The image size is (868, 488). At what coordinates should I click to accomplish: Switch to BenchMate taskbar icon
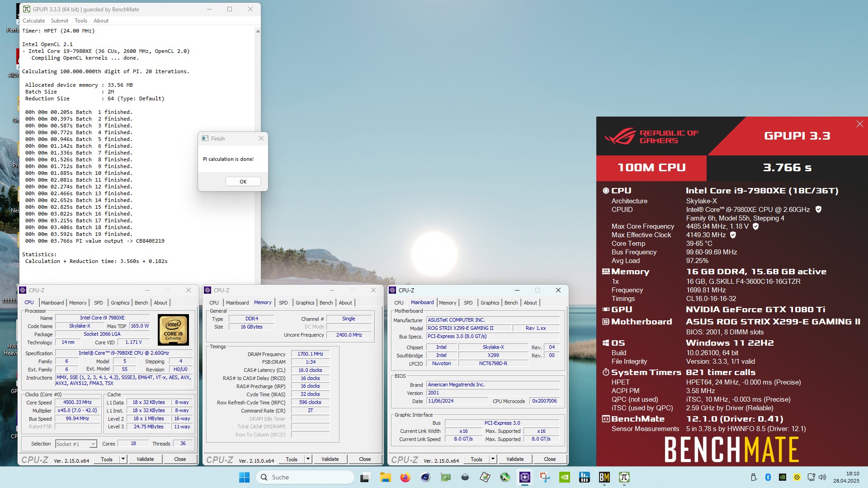[x=604, y=477]
